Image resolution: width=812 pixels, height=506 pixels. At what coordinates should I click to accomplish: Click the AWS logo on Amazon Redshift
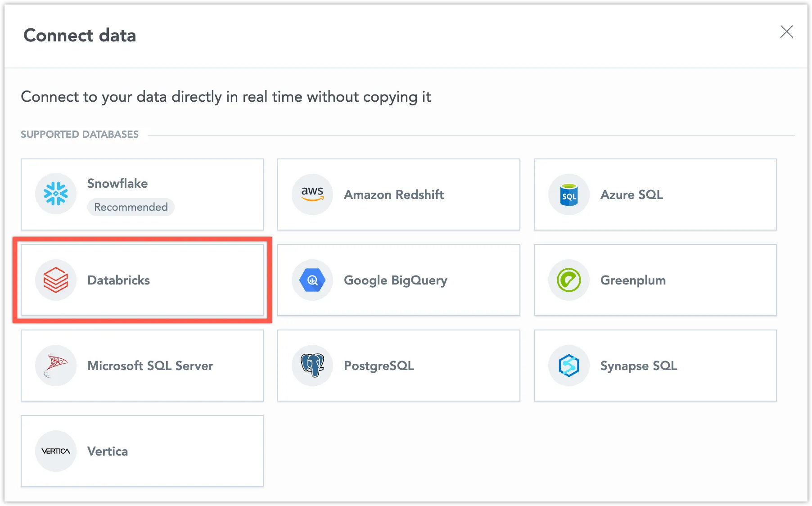point(312,194)
